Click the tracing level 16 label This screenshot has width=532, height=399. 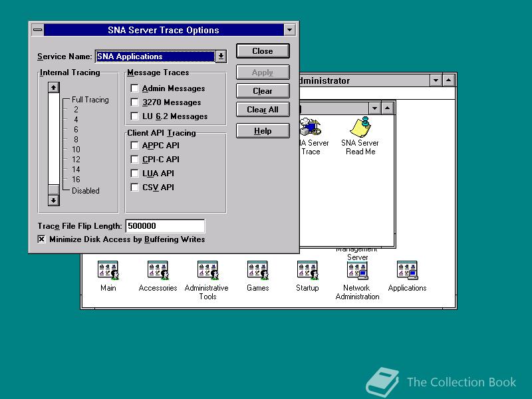pyautogui.click(x=76, y=180)
